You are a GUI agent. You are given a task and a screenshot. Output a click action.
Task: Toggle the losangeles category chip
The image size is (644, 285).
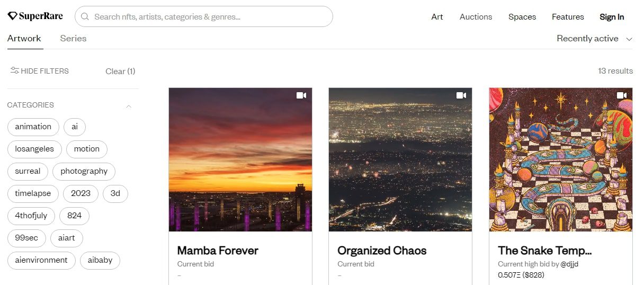click(x=34, y=149)
